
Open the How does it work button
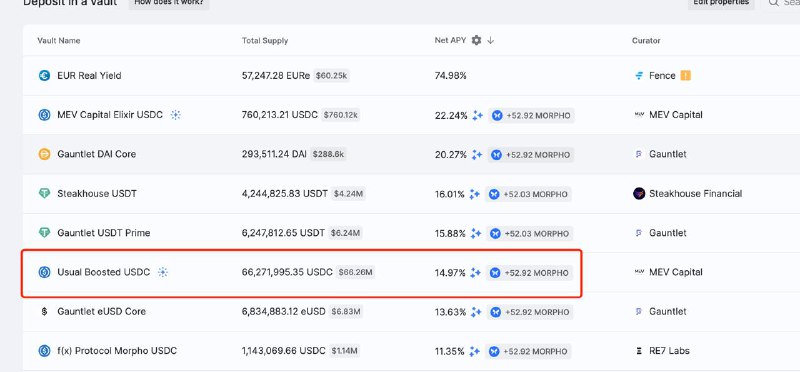(x=169, y=3)
